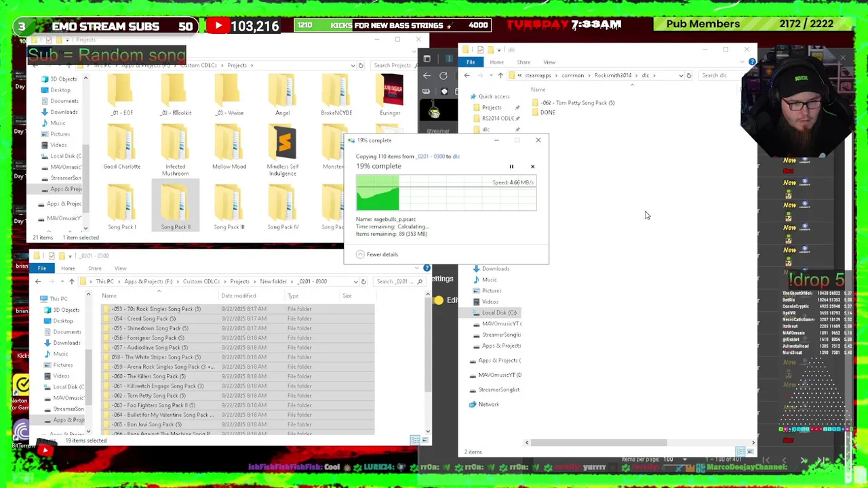Open recent locations dropdown in dlc window
Viewport: 868px width, 488px height.
pos(491,75)
